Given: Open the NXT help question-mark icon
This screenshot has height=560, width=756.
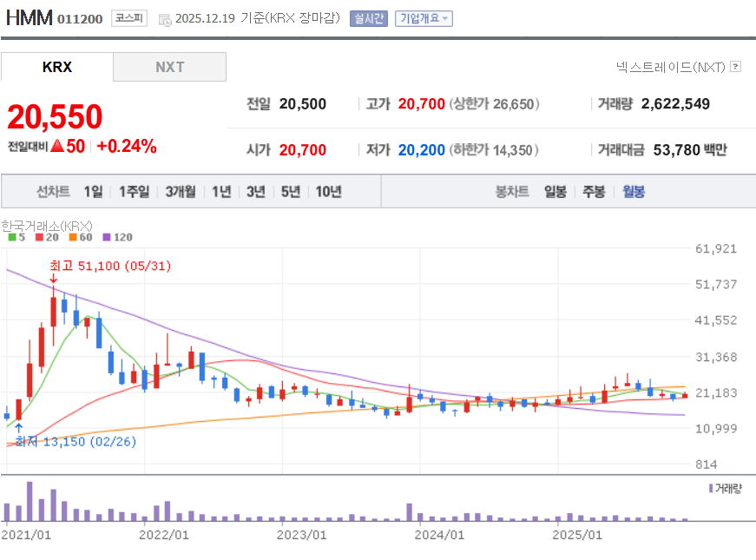Looking at the screenshot, I should click(x=736, y=67).
